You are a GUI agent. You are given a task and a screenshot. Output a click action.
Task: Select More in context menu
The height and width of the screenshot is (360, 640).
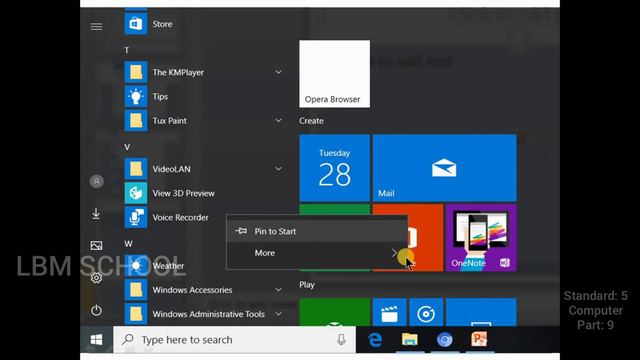[x=317, y=253]
